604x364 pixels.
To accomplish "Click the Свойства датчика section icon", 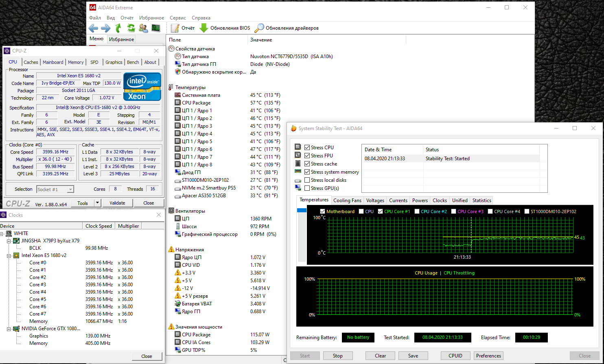I will (x=171, y=49).
